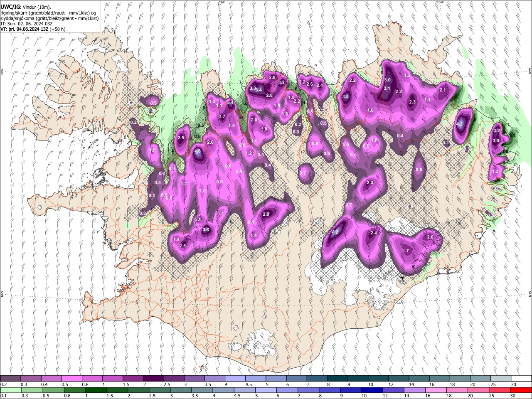Click the 1.3 precipitation value on the map

212,101
